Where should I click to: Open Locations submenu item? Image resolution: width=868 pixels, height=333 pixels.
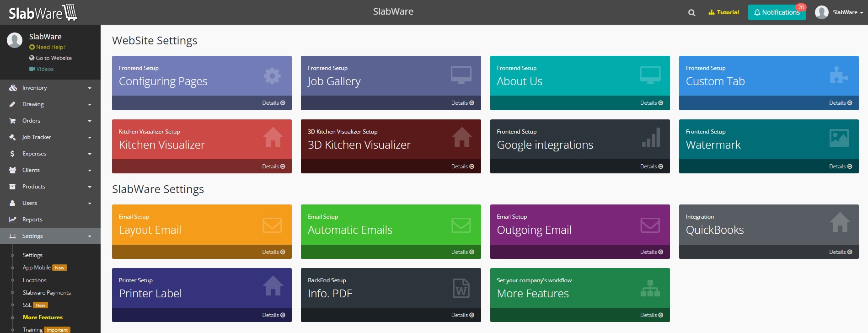point(35,280)
